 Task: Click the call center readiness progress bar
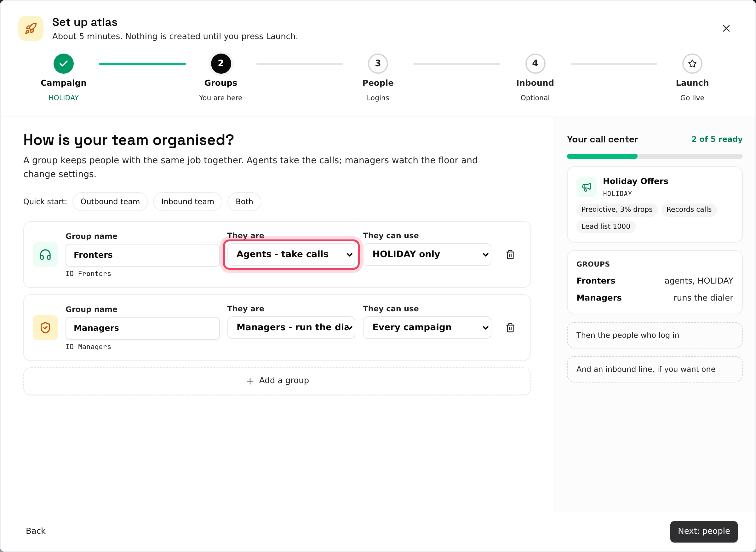click(x=655, y=156)
